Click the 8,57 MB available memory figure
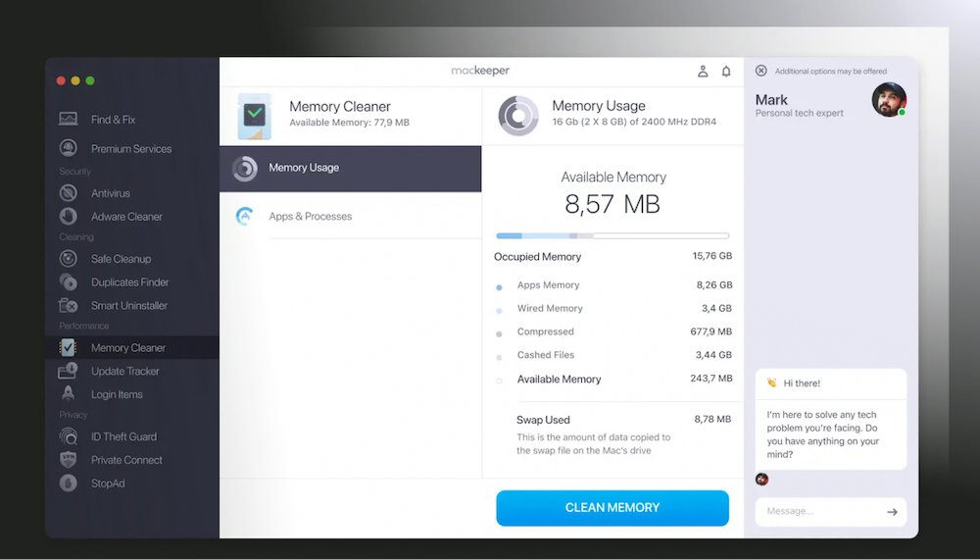 pos(612,204)
